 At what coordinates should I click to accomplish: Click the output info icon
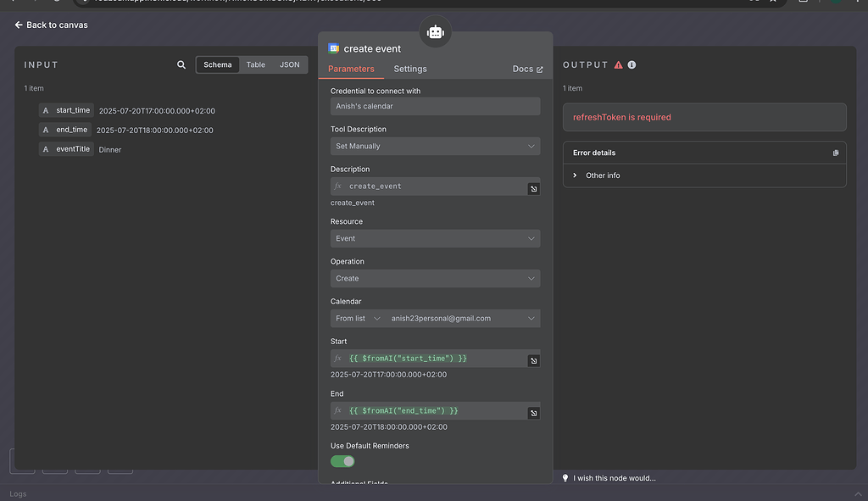point(632,64)
